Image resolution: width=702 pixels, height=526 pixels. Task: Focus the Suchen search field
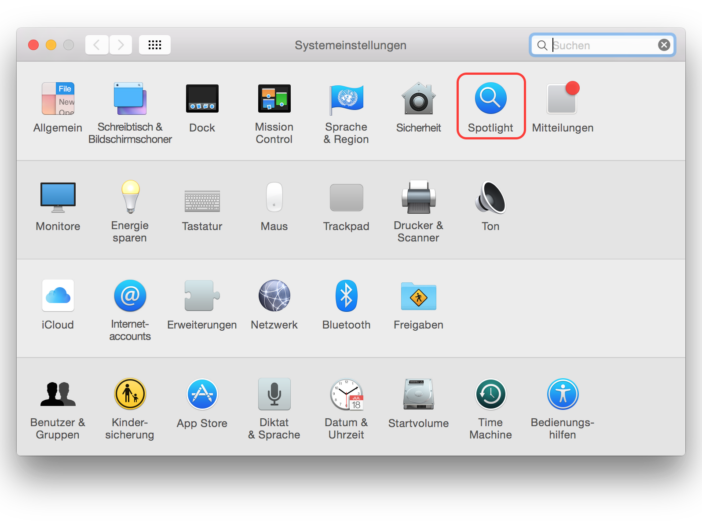pos(603,45)
